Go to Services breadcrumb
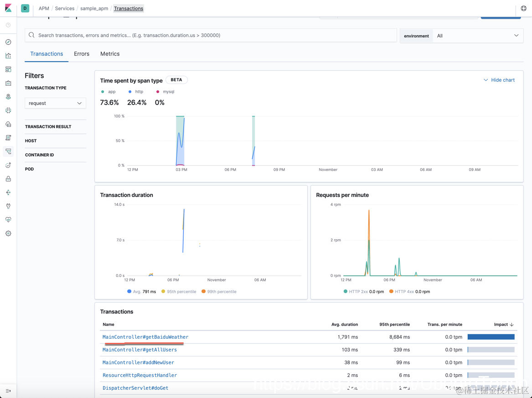Viewport: 532px width, 398px height. pos(64,8)
